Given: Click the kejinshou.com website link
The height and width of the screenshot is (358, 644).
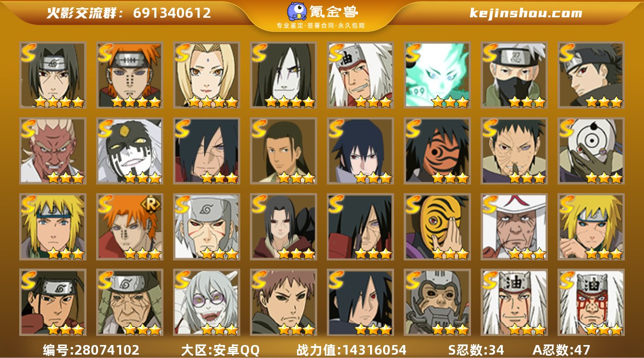Looking at the screenshot, I should click(x=526, y=13).
